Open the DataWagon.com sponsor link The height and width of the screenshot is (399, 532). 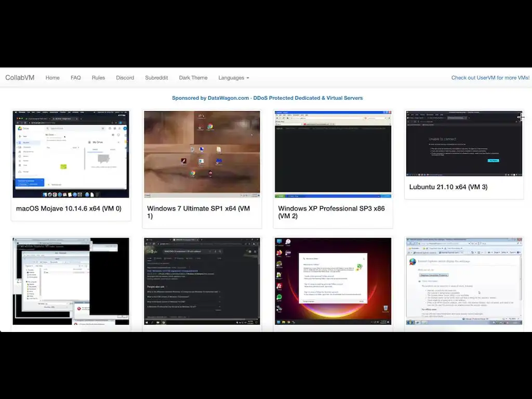click(268, 98)
